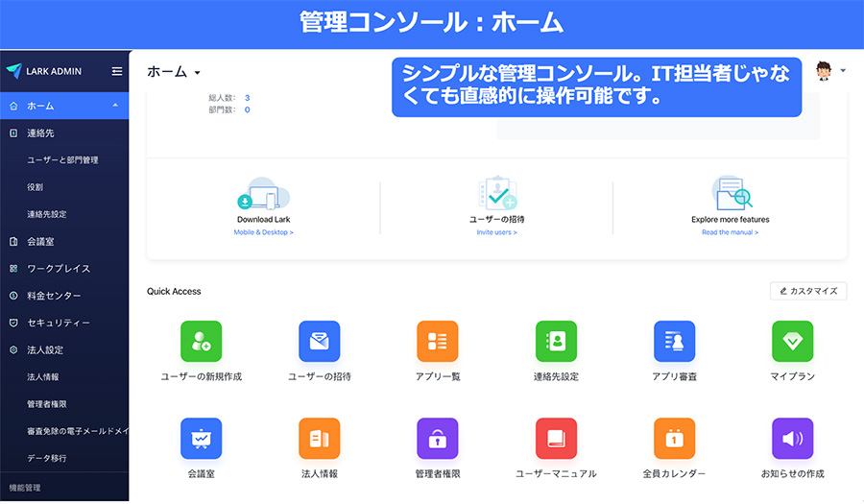Click the カスタマイズ button
Image resolution: width=864 pixels, height=504 pixels.
(808, 291)
